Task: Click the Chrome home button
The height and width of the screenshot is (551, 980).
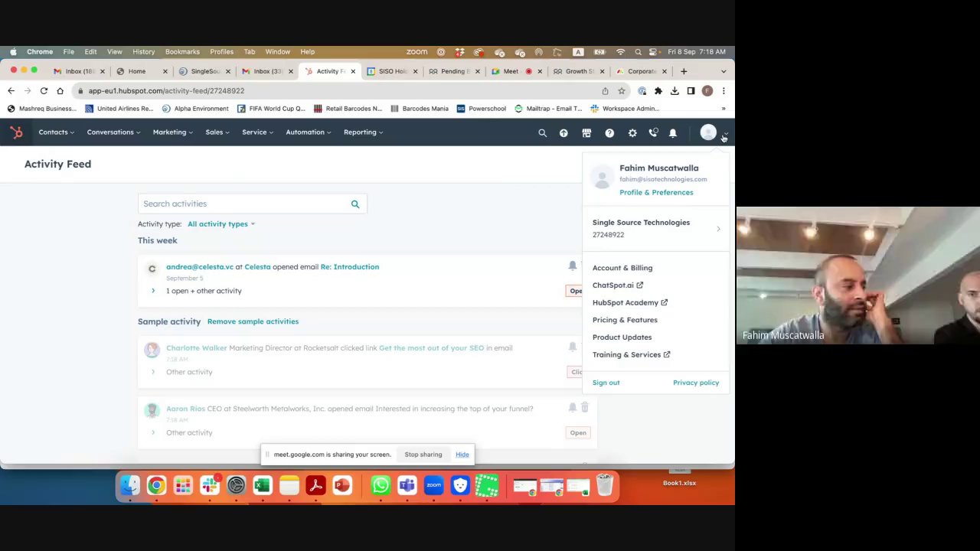Action: [60, 90]
